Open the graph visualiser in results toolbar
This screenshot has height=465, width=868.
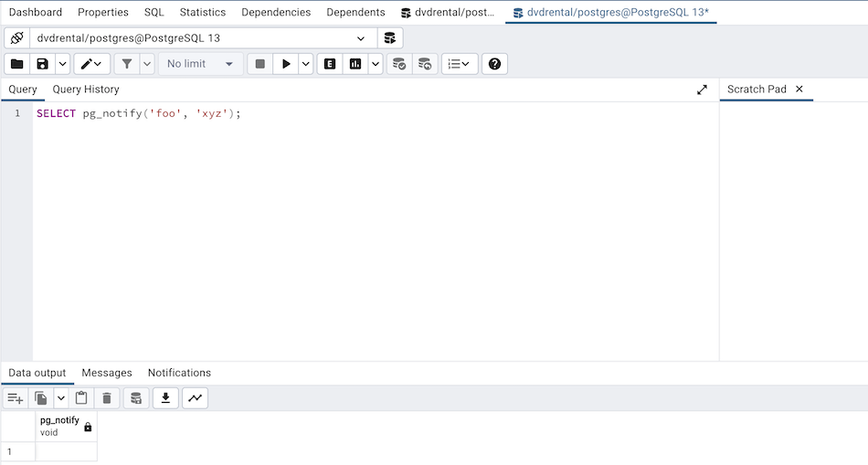(x=195, y=398)
